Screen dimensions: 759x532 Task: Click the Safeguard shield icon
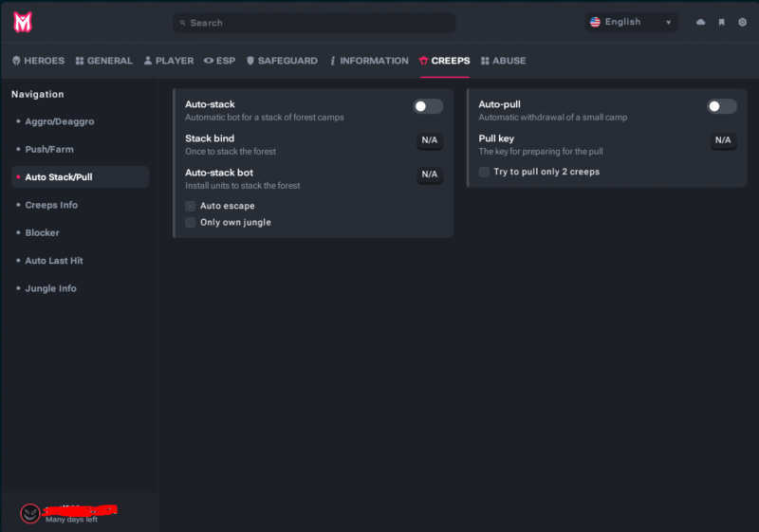[x=250, y=61]
